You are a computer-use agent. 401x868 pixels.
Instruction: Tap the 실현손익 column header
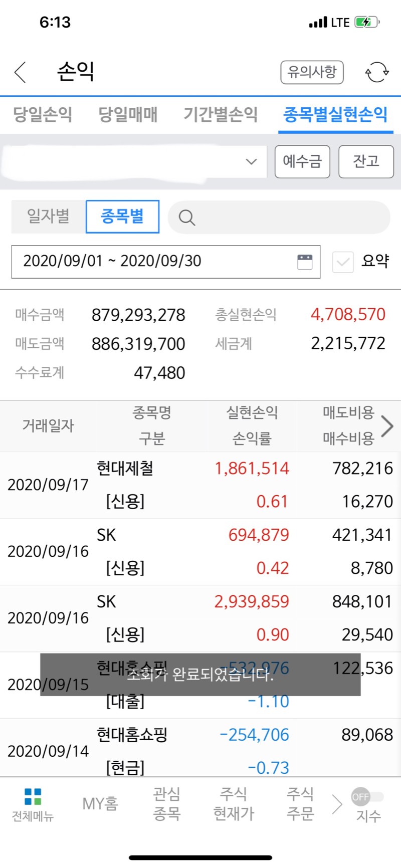point(252,413)
